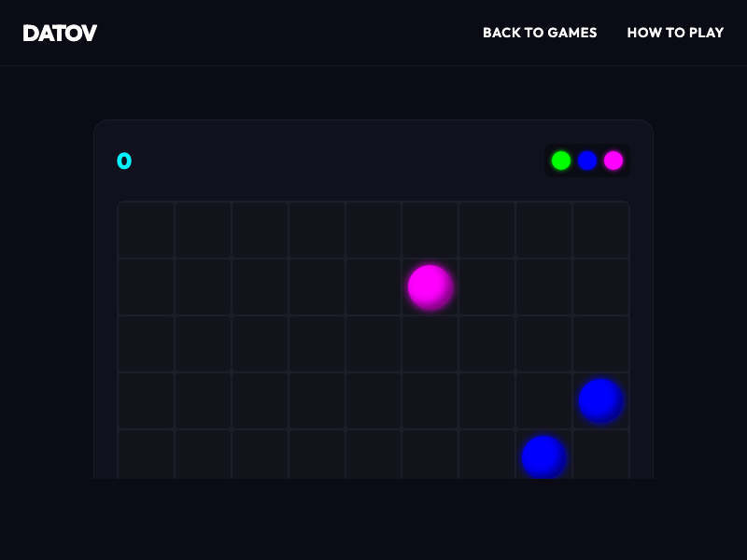Click empty cell left of rightmost-column blue ball
This screenshot has width=747, height=560.
pyautogui.click(x=543, y=400)
